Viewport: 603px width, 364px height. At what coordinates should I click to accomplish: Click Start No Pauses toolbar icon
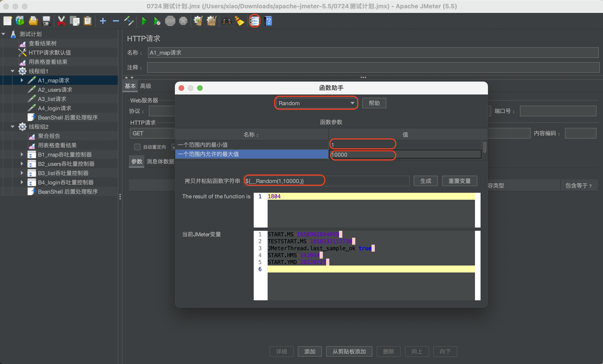[157, 21]
